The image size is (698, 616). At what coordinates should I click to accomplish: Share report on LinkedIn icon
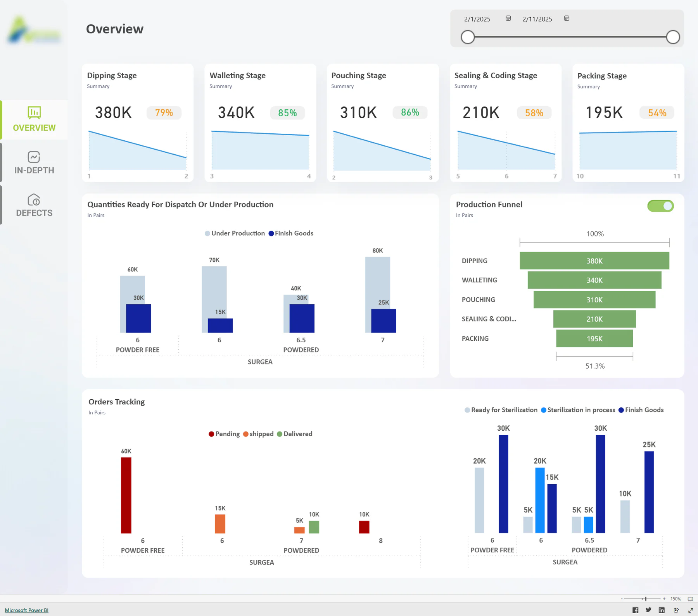point(662,610)
